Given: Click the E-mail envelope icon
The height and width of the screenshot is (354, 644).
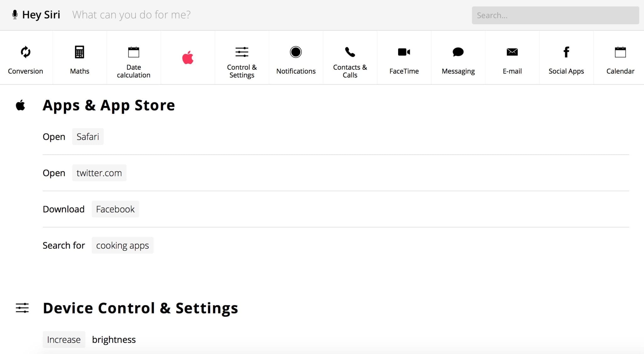Looking at the screenshot, I should 512,52.
